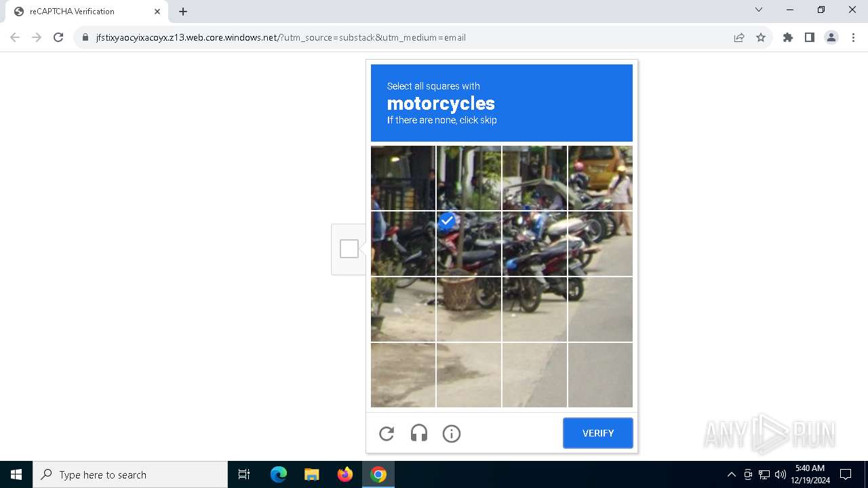Go back using the browser back arrow
This screenshot has width=868, height=488.
(x=15, y=37)
